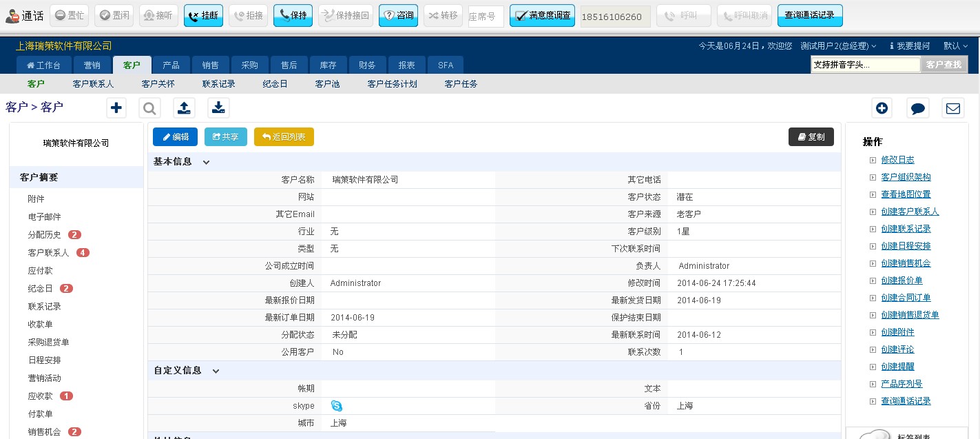Open the magnifier search icon

pyautogui.click(x=149, y=108)
